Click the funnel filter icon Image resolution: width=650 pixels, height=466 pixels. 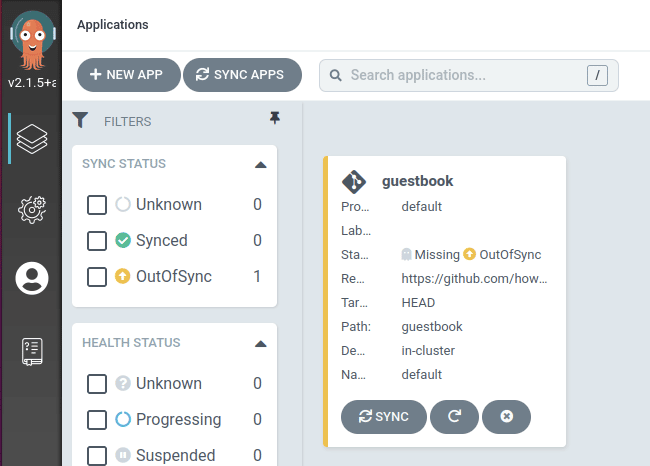[x=80, y=120]
